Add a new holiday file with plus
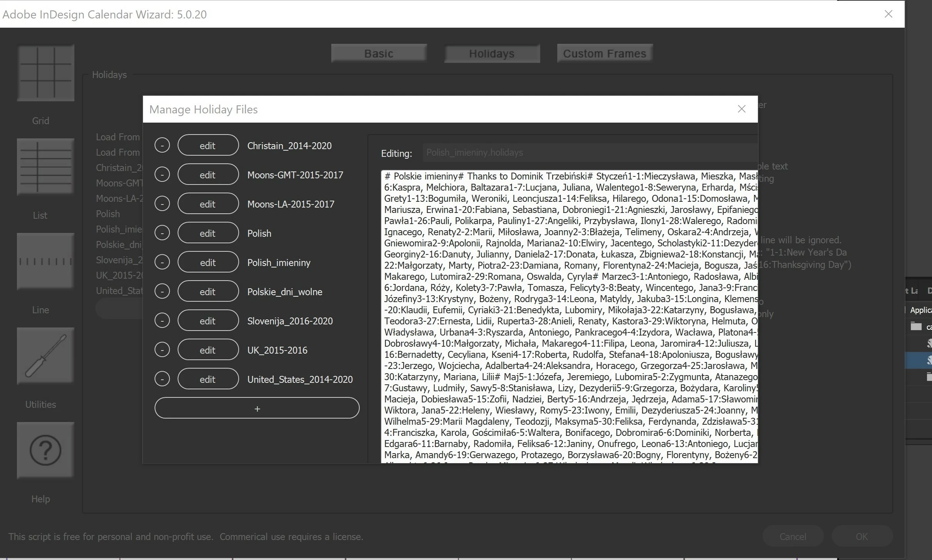932x560 pixels. tap(257, 408)
